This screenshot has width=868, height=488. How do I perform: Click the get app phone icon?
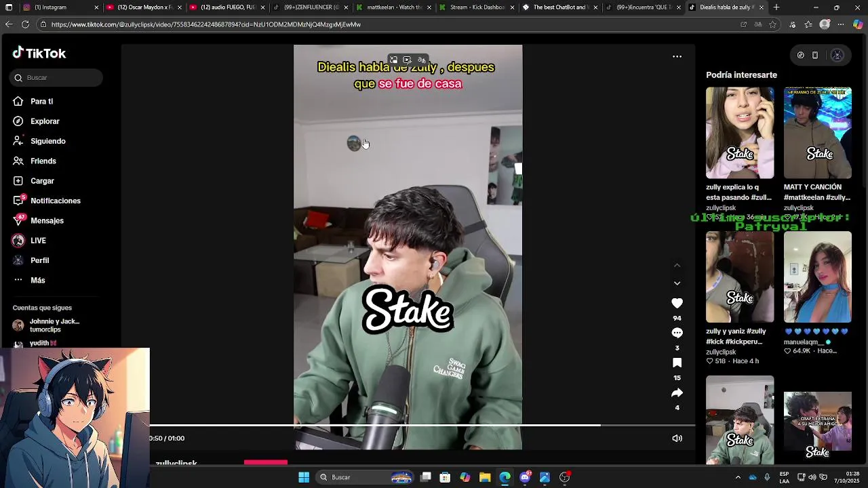[x=815, y=56]
